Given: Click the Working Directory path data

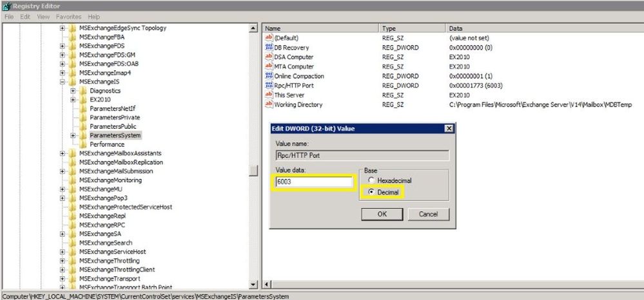Looking at the screenshot, I should pyautogui.click(x=540, y=105).
